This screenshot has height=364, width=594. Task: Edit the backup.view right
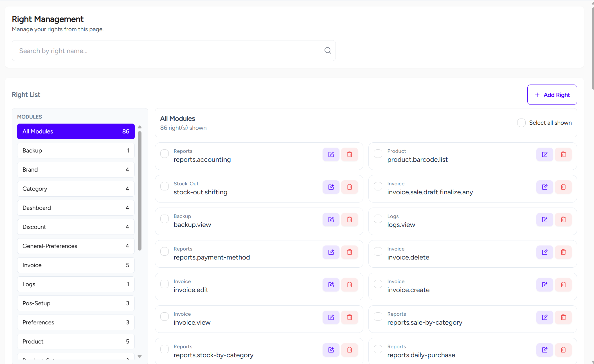[x=331, y=220]
